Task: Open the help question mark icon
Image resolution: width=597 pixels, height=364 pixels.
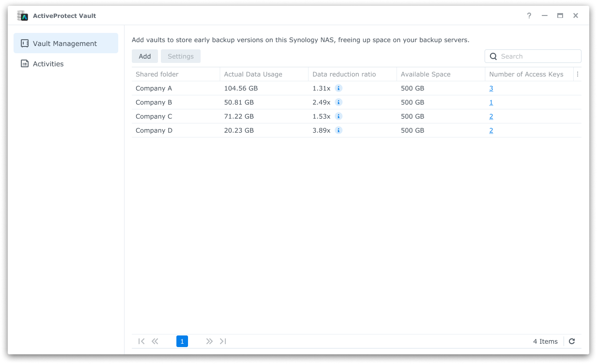Action: 529,15
